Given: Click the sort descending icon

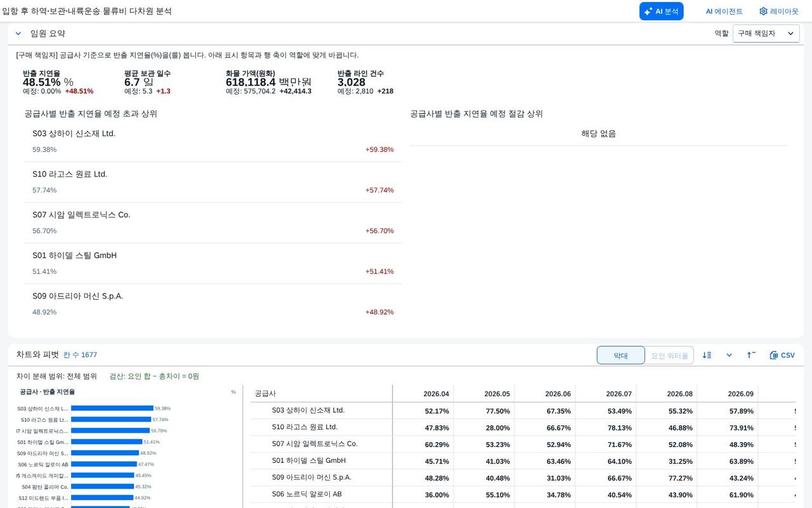Looking at the screenshot, I should click(x=707, y=355).
